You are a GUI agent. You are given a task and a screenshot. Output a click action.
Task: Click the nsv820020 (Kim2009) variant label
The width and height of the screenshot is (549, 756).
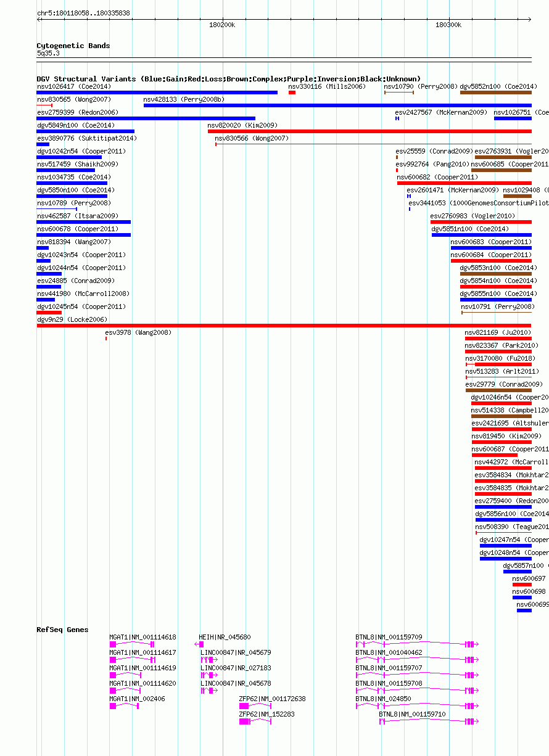click(242, 126)
